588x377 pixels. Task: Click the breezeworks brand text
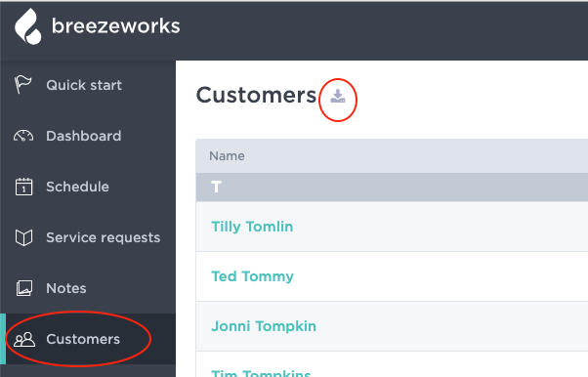pos(116,26)
